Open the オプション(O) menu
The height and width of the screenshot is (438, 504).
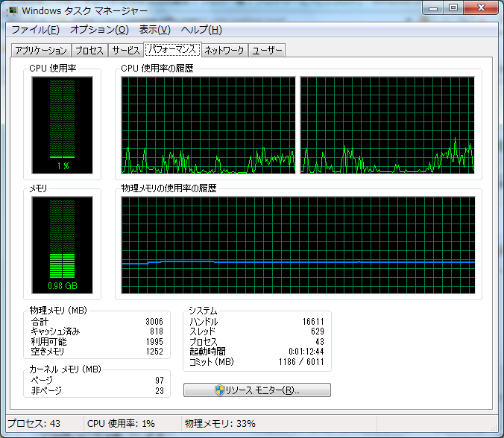click(99, 30)
